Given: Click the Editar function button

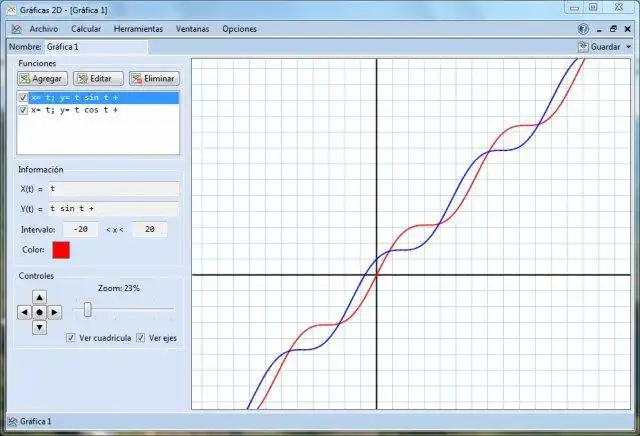Looking at the screenshot, I should [98, 78].
